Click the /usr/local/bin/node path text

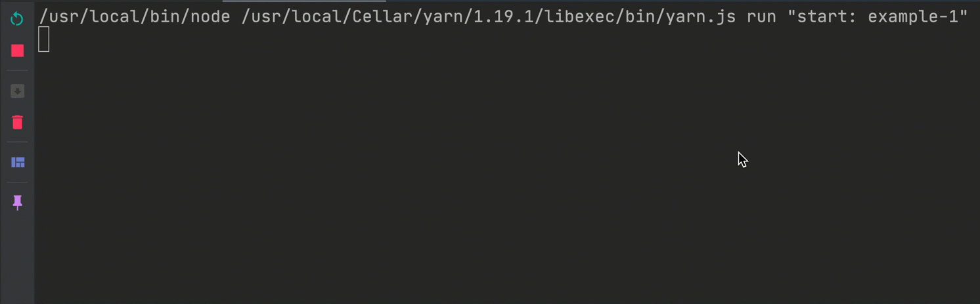tap(134, 17)
